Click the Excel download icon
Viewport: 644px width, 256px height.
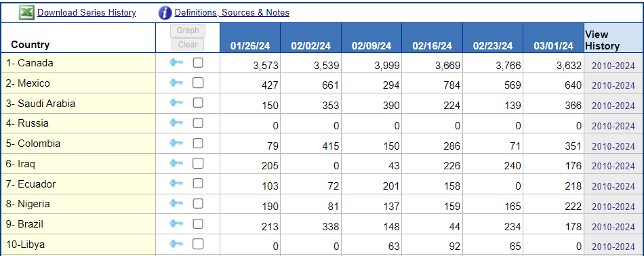(26, 13)
